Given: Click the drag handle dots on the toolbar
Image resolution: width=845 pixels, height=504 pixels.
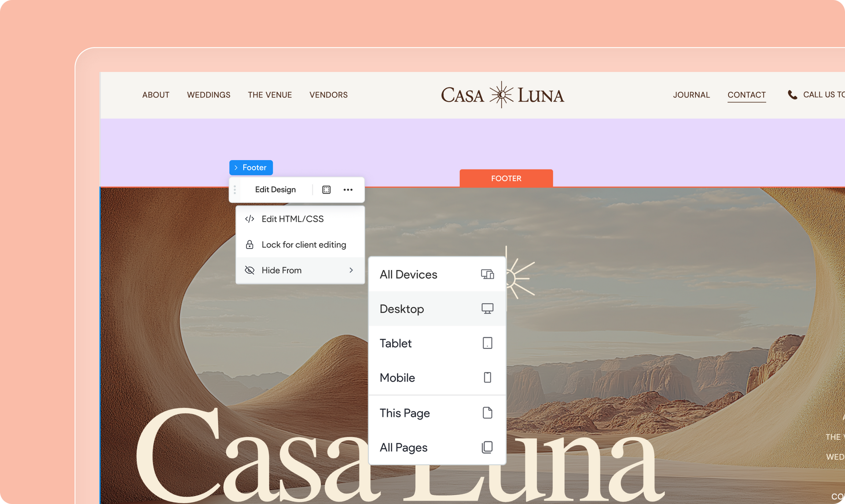Looking at the screenshot, I should click(235, 190).
